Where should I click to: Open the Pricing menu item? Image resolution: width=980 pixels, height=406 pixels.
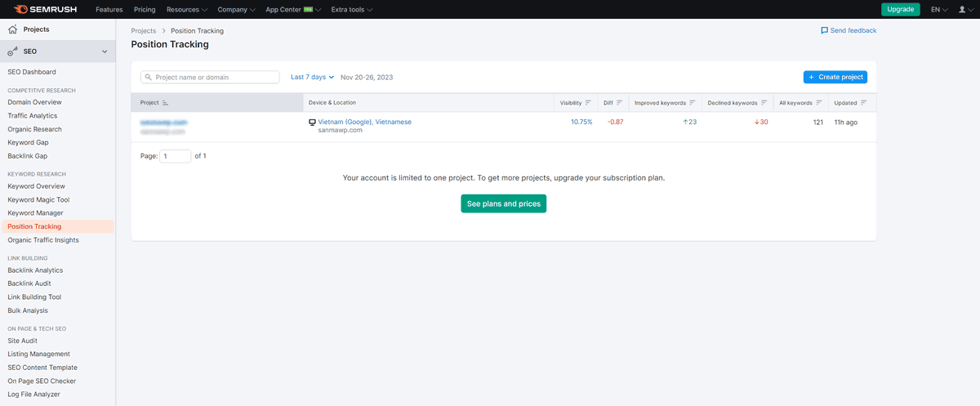[x=145, y=10]
